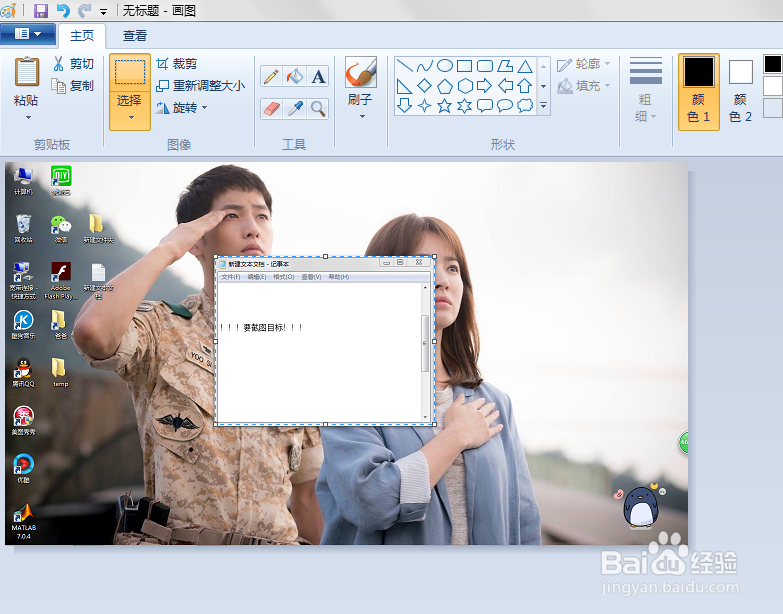Click Notepad's 格式(O) menu in the canvas

(284, 277)
